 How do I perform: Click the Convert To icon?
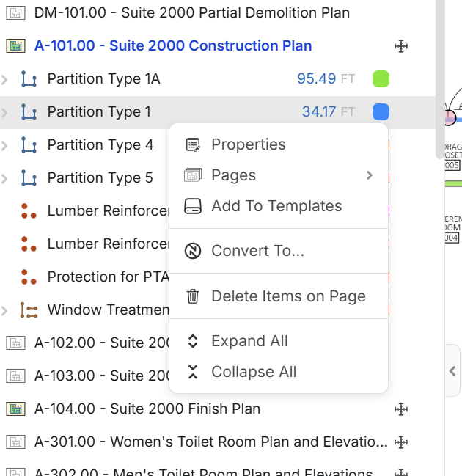coord(193,252)
